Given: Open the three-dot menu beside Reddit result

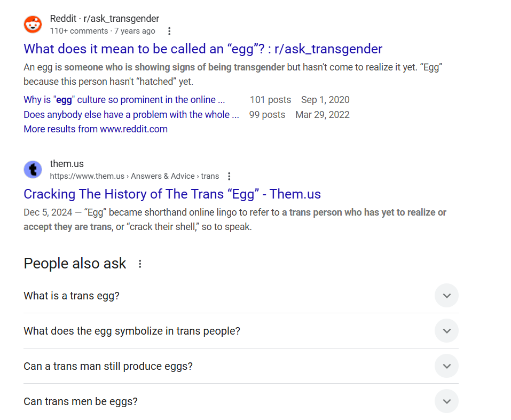Looking at the screenshot, I should pos(169,31).
